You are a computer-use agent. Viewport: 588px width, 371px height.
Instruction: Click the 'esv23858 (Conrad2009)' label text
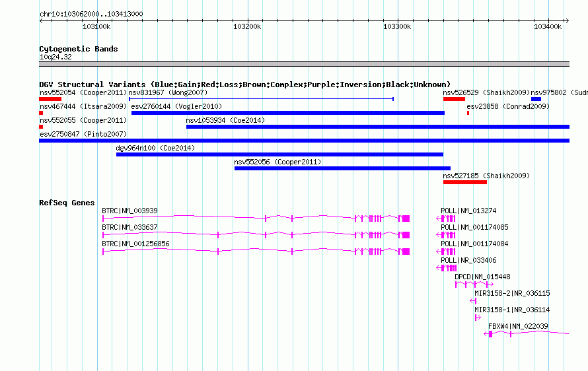508,106
